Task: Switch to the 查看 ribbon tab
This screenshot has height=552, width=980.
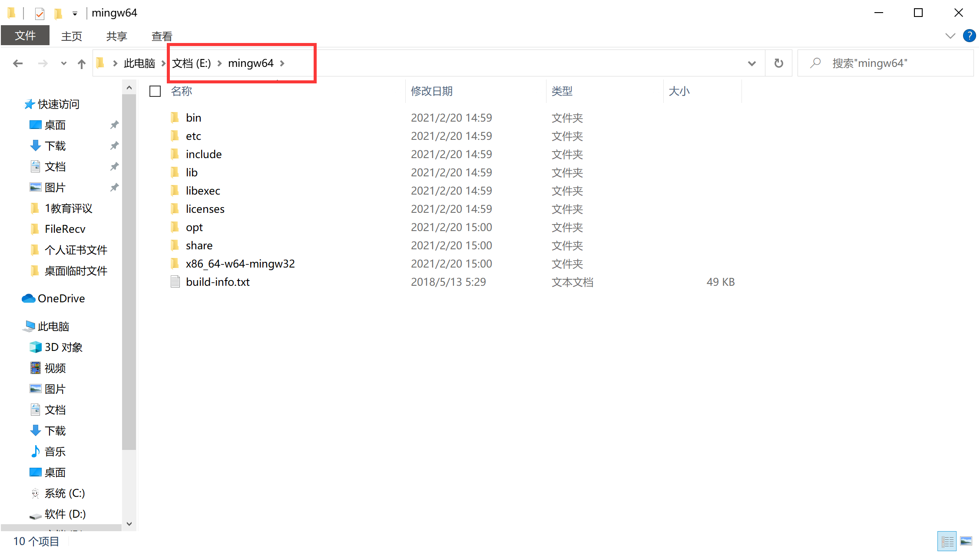Action: 162,36
